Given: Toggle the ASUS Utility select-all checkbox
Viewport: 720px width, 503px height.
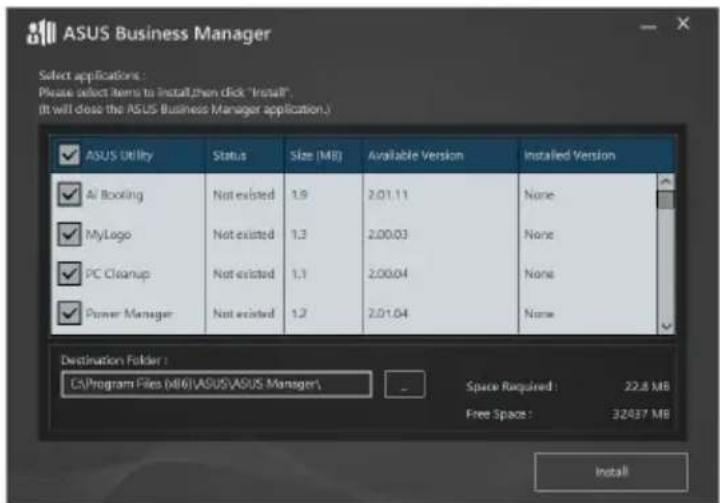Looking at the screenshot, I should [69, 155].
